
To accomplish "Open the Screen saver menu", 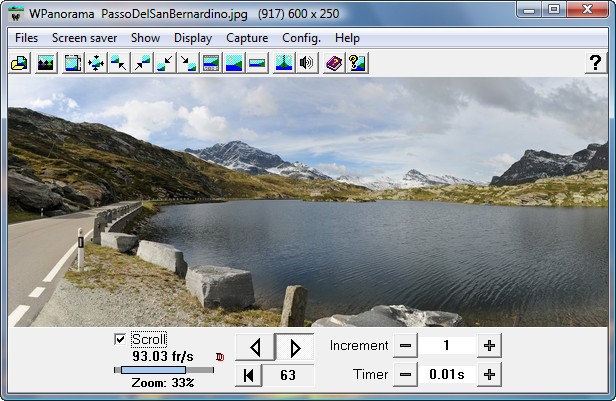I will pos(85,38).
